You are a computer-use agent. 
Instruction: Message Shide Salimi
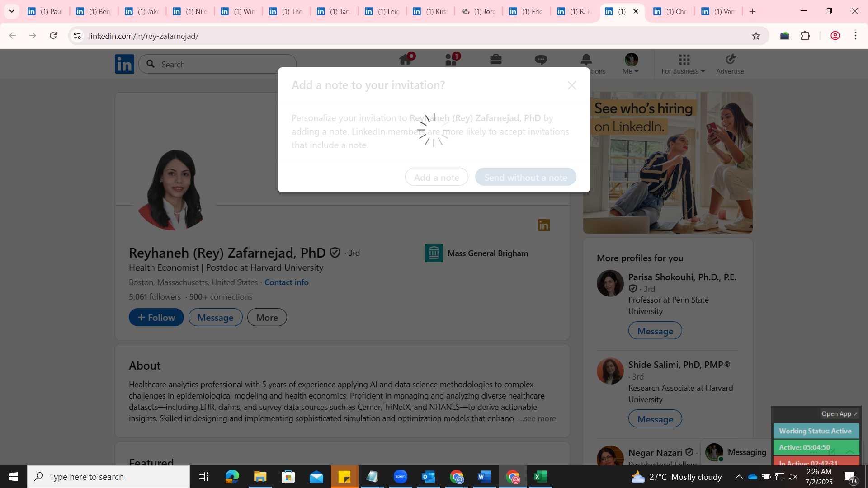tap(655, 419)
